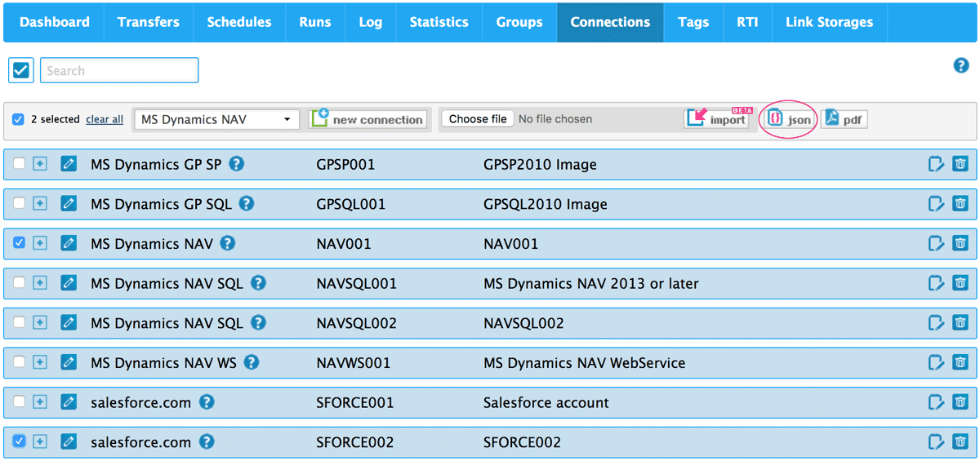980x461 pixels.
Task: Check the NAVSQL002 row checkbox
Action: 19,323
